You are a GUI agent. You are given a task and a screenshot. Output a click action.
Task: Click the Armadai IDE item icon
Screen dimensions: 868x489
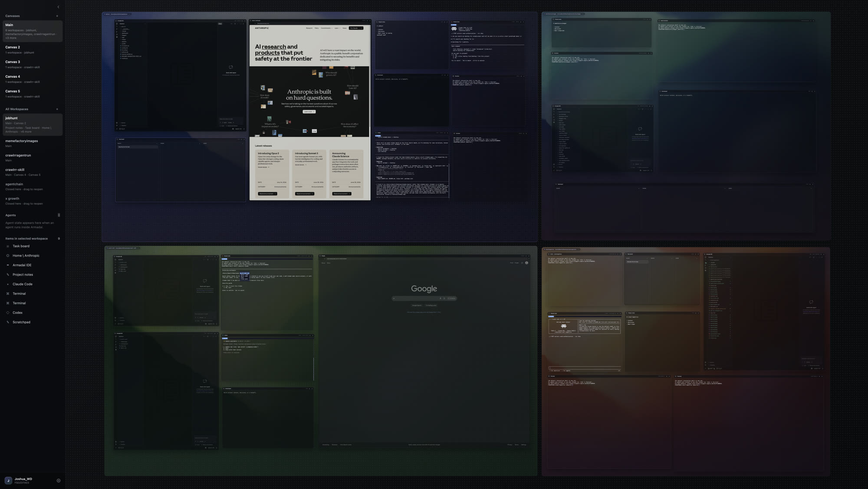pyautogui.click(x=8, y=265)
